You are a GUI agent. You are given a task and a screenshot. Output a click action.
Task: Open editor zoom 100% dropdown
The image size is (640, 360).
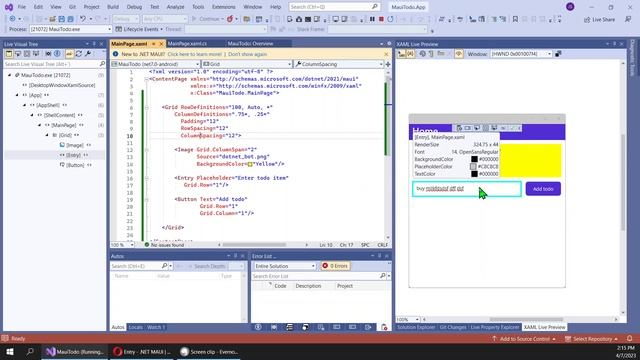coord(122,245)
